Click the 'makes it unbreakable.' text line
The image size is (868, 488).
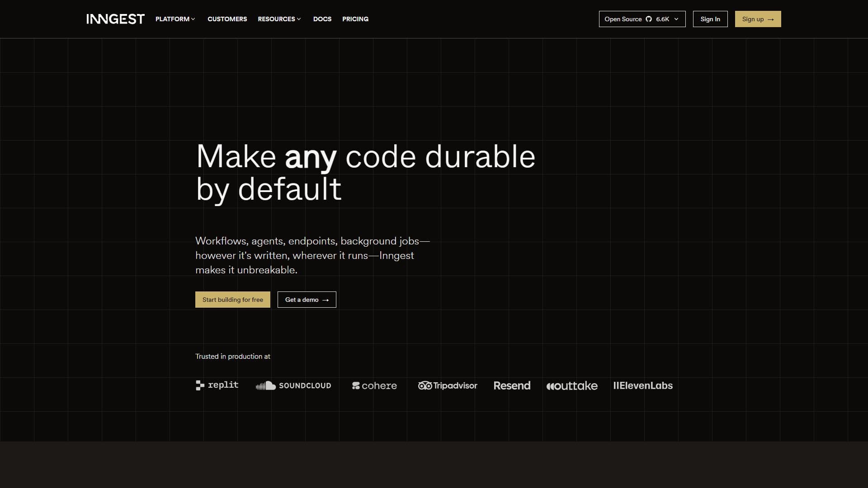point(246,270)
